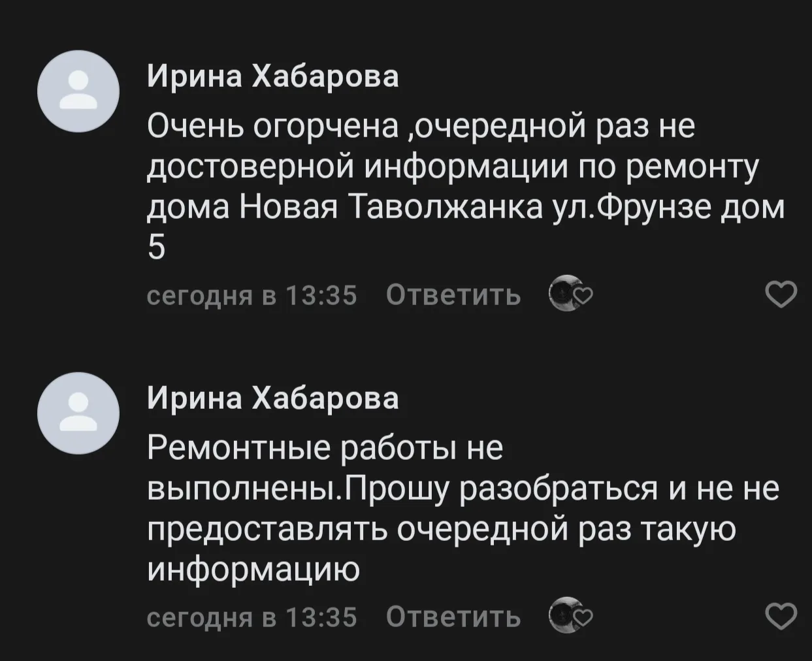
Task: Like the comment about Новая Таволжанка repair
Action: coord(781,295)
